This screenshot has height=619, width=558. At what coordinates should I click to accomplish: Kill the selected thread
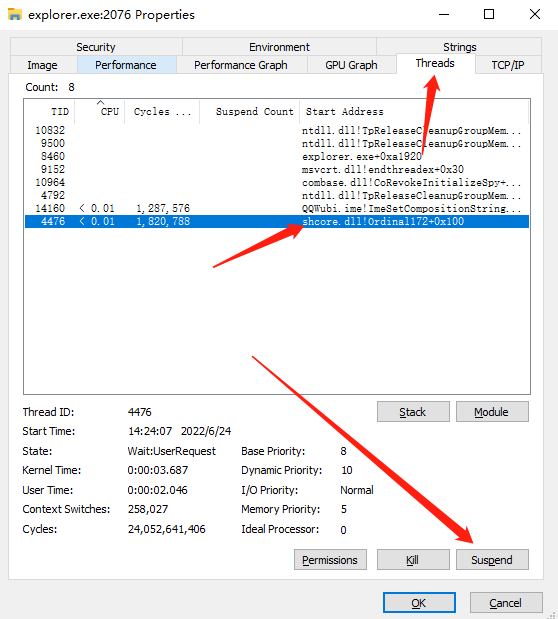point(413,560)
